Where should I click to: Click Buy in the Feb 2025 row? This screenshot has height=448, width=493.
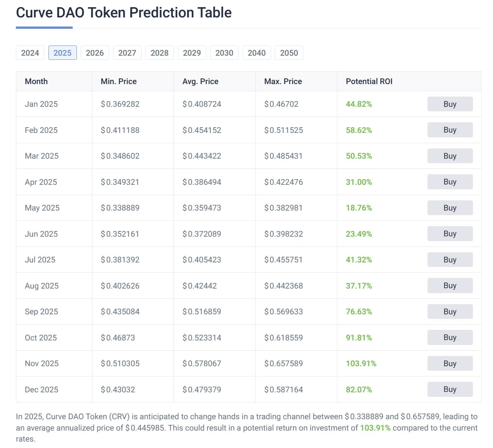pos(450,130)
